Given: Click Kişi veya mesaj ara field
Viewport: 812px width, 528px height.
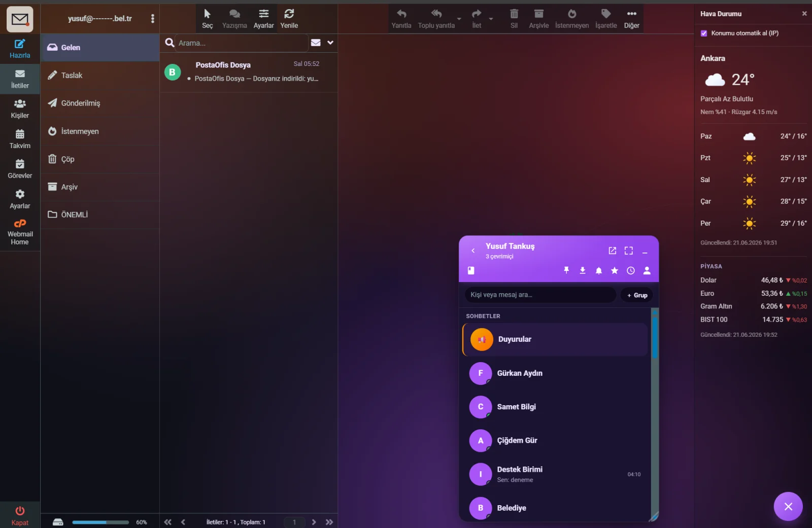Looking at the screenshot, I should 540,295.
